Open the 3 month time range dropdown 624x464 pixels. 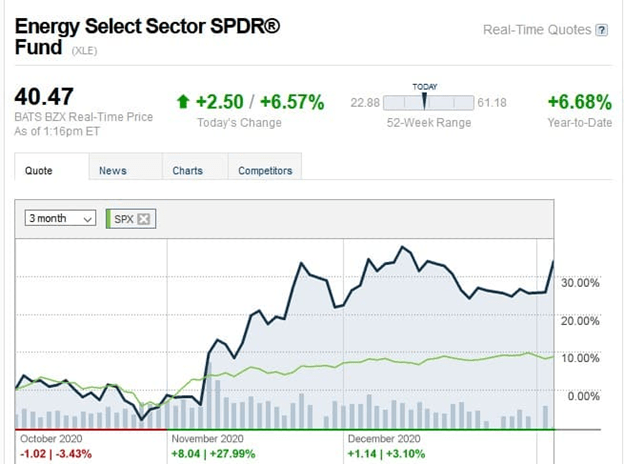[61, 218]
